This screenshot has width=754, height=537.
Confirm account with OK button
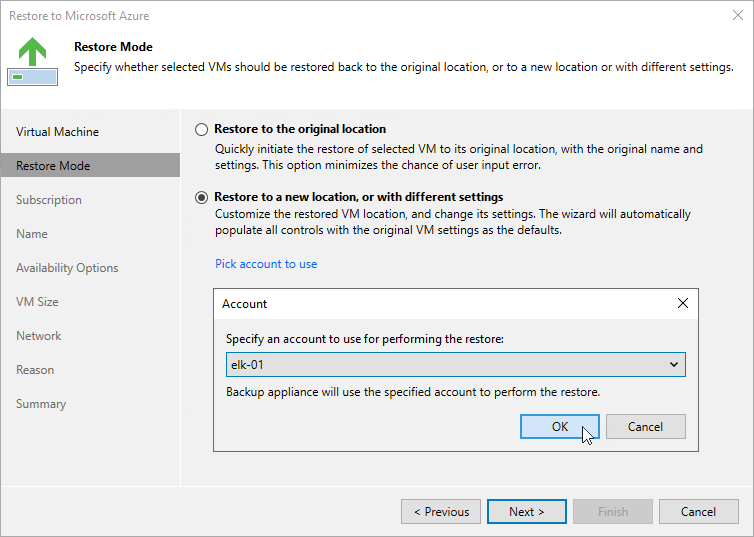tap(560, 426)
